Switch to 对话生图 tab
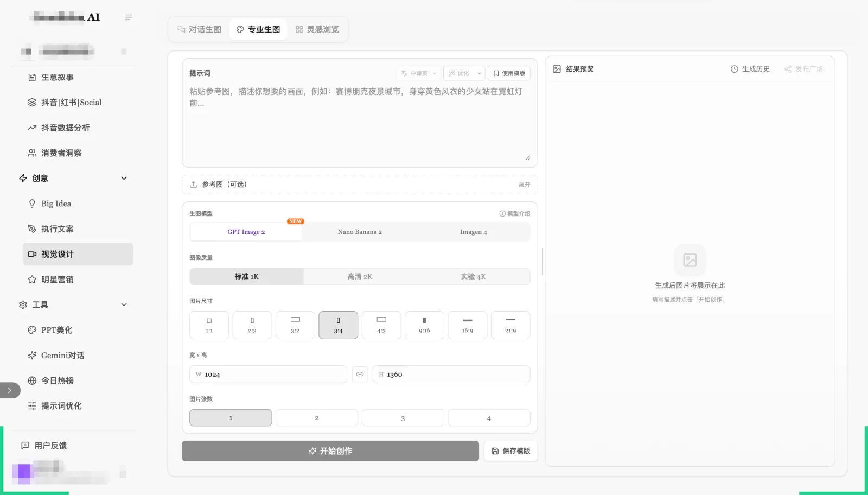The height and width of the screenshot is (495, 868). click(199, 29)
